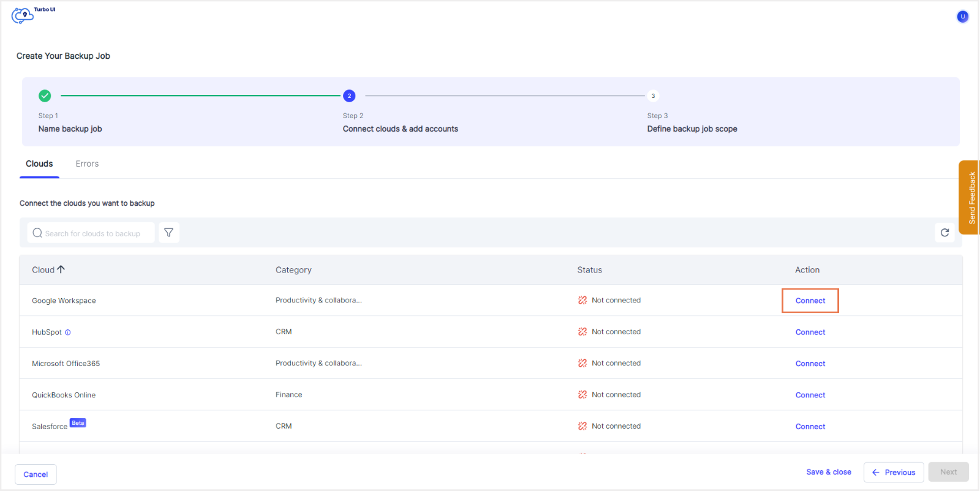Select the HubSpot row name

coord(47,332)
